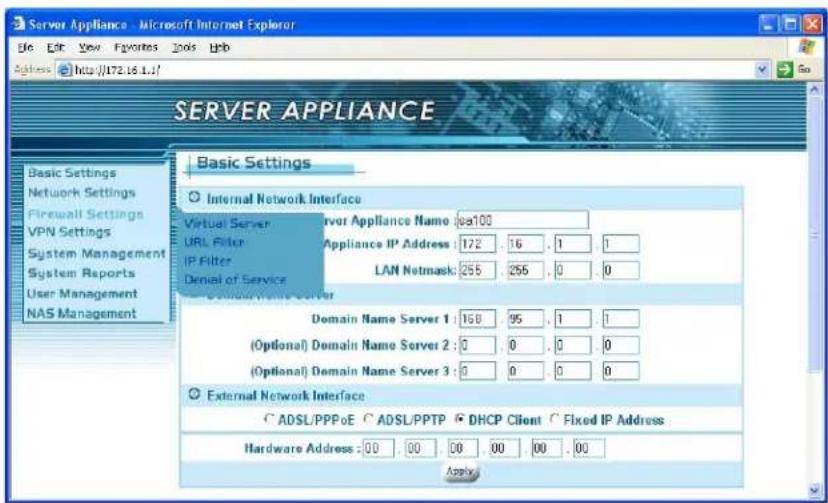Click the vertical scrollbar thumb
Viewport: 828px width, 503px height.
click(815, 235)
